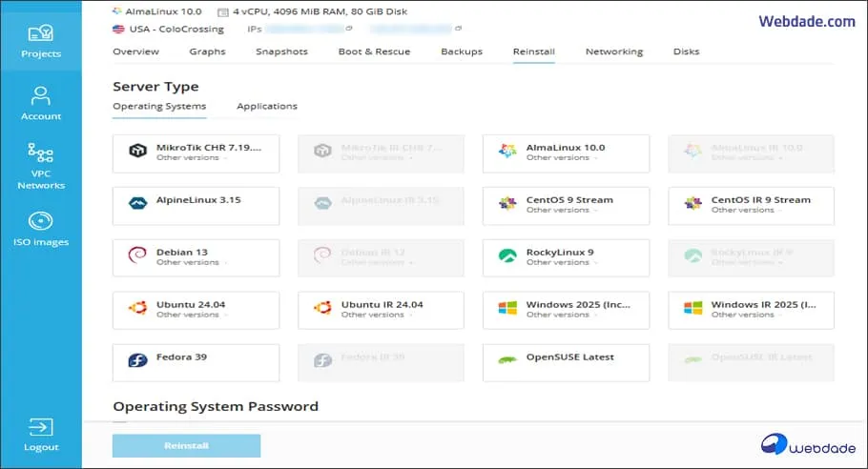Click the Ubuntu 24.04 logo icon

pos(138,308)
